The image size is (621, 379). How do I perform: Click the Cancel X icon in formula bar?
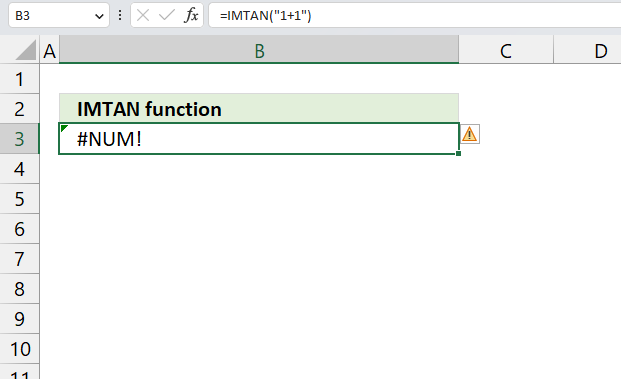[x=143, y=16]
